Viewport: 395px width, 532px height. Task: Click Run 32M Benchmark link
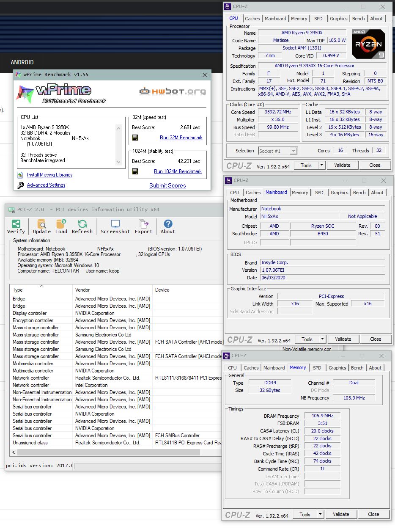point(181,138)
